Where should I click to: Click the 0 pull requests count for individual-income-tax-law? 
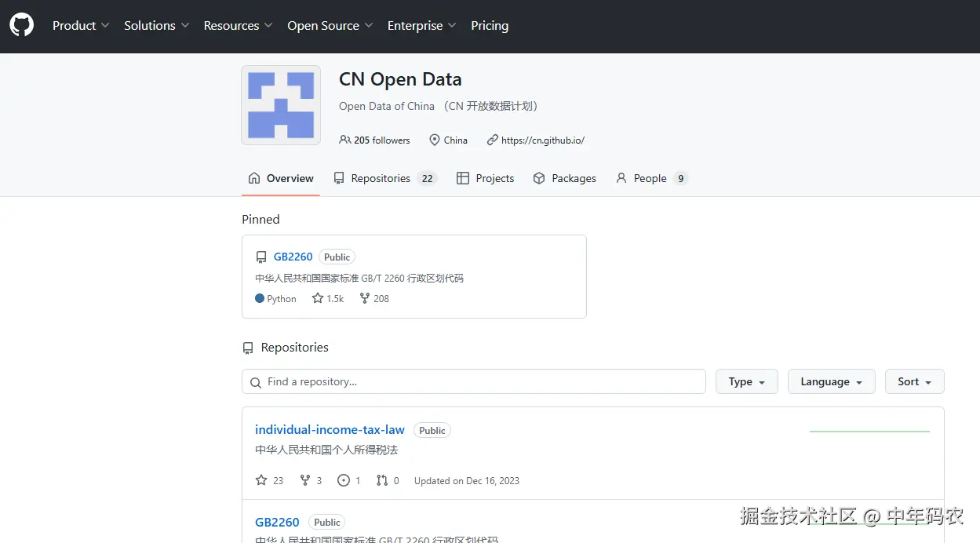[x=396, y=480]
